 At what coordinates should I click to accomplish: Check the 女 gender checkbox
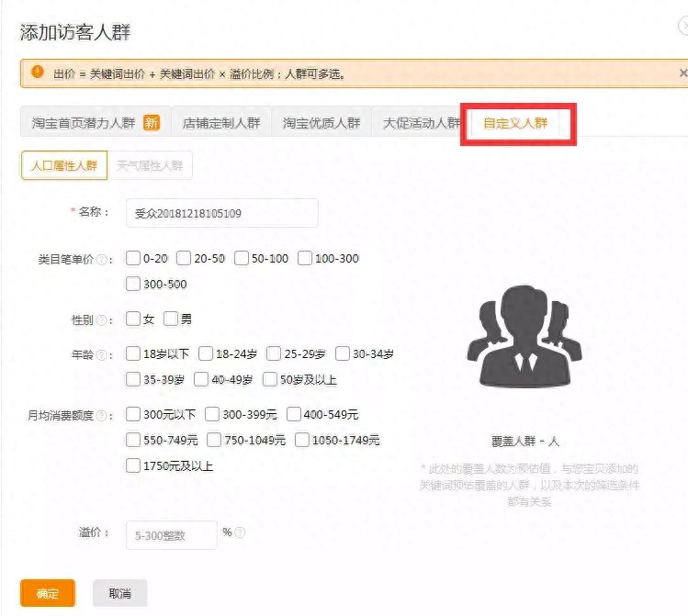[133, 319]
